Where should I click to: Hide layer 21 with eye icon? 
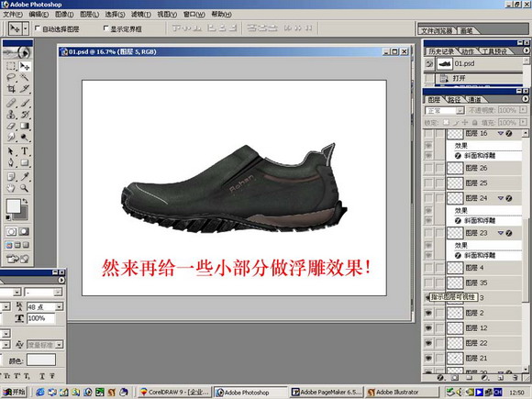click(428, 358)
